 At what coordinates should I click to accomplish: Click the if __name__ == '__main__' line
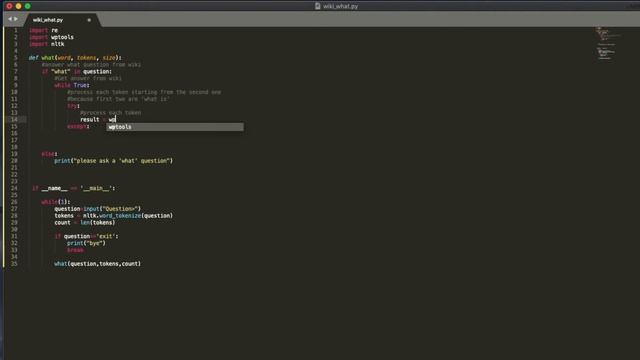point(73,188)
